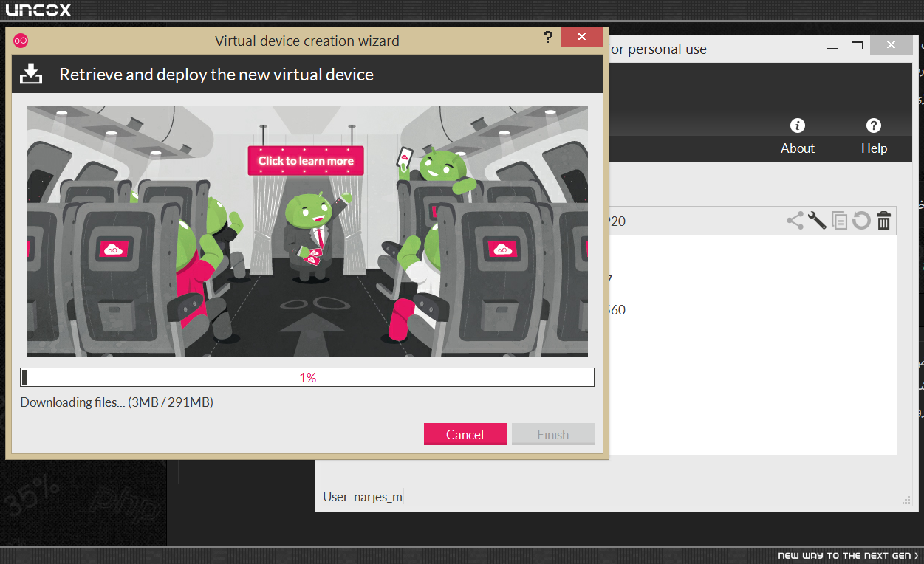Screen dimensions: 924x564
Task: Click the UNCOX logo at top left
Action: pyautogui.click(x=38, y=10)
